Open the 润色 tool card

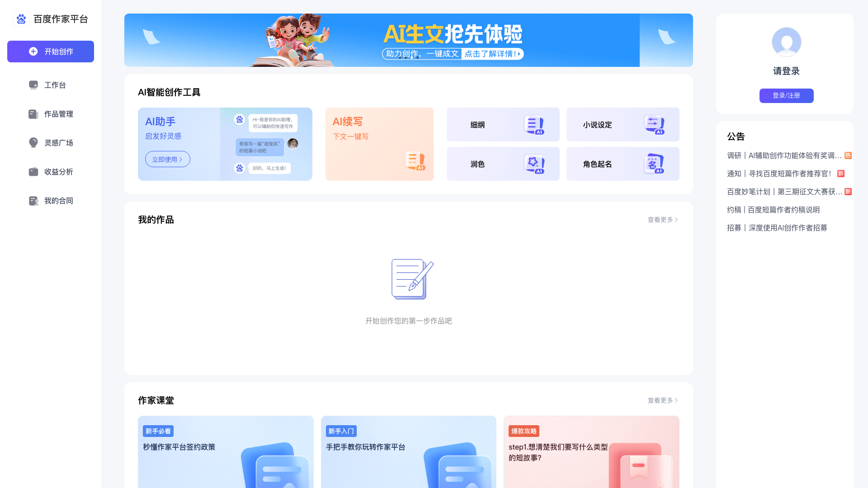pyautogui.click(x=503, y=164)
